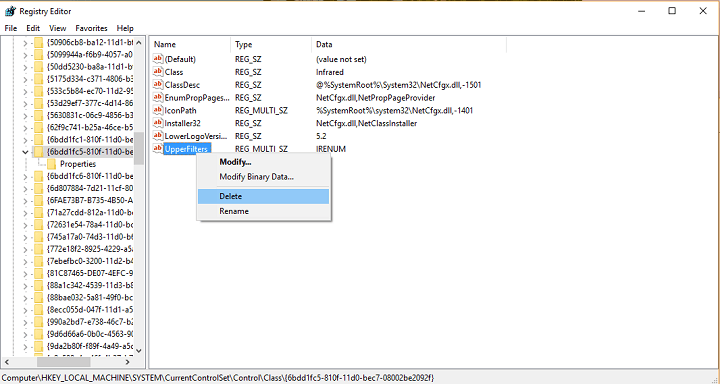Select the (Default) value string icon

(158, 59)
